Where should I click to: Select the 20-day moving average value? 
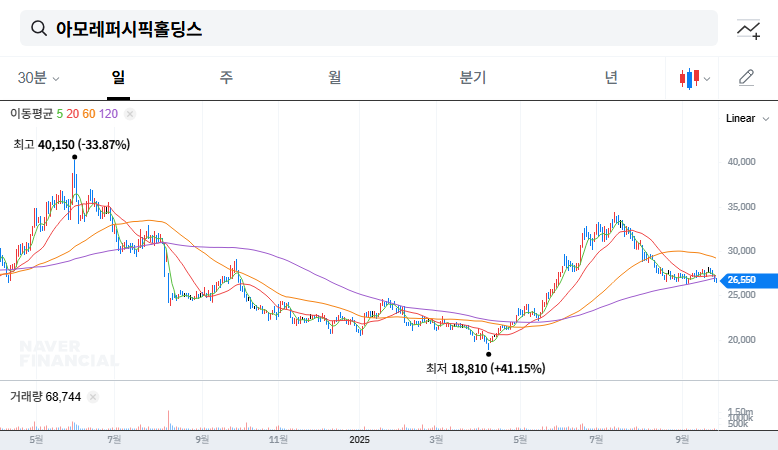[x=72, y=114]
